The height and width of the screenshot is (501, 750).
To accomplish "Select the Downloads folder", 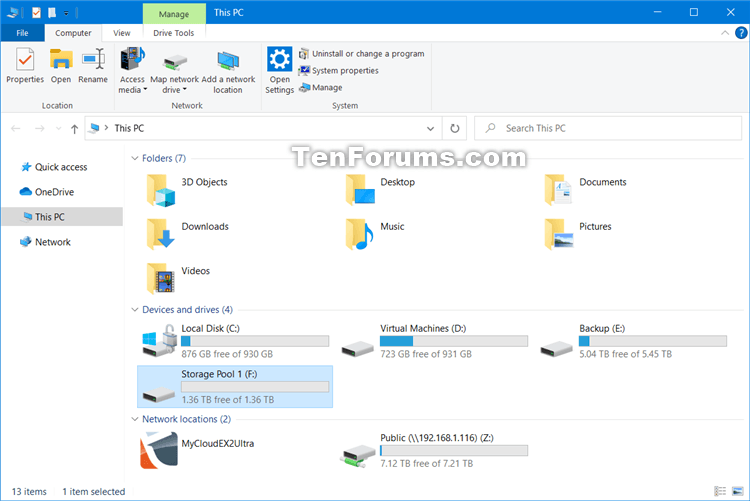I will click(188, 234).
